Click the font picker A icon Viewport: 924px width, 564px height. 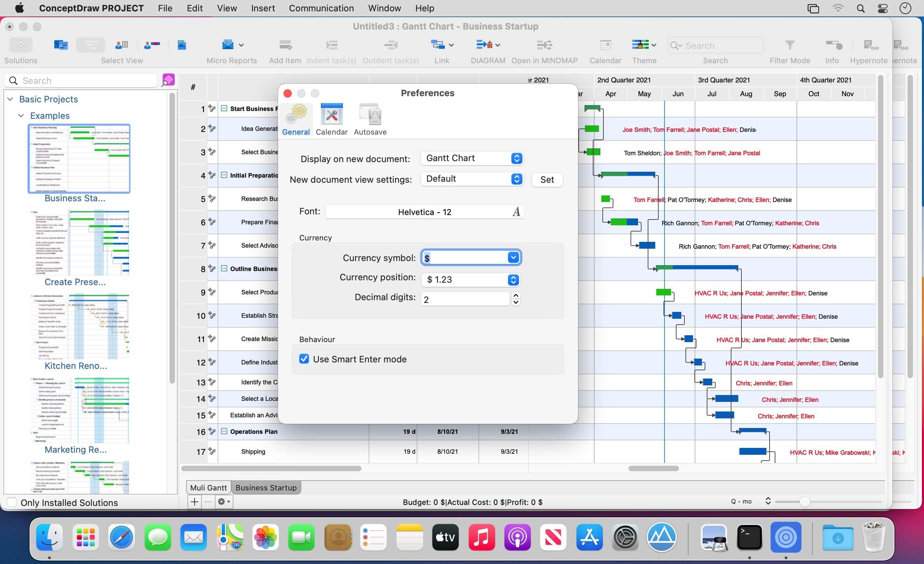pos(516,212)
